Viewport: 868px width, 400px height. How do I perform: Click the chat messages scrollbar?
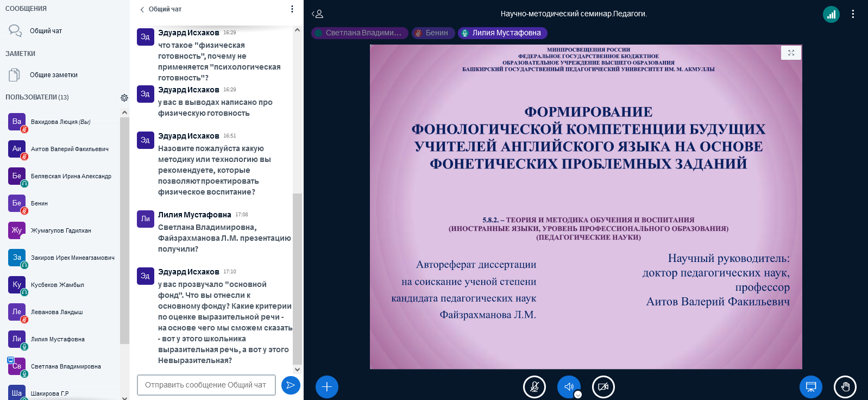[297, 277]
